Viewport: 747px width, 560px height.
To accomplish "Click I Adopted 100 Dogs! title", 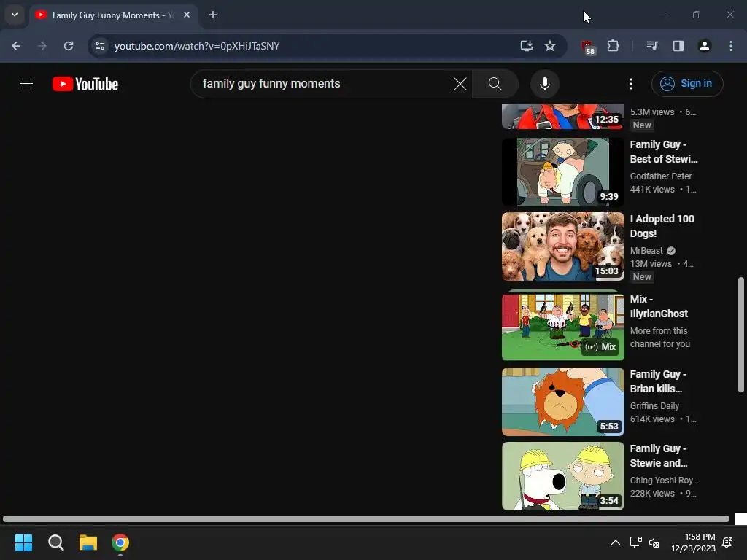I will tap(662, 226).
